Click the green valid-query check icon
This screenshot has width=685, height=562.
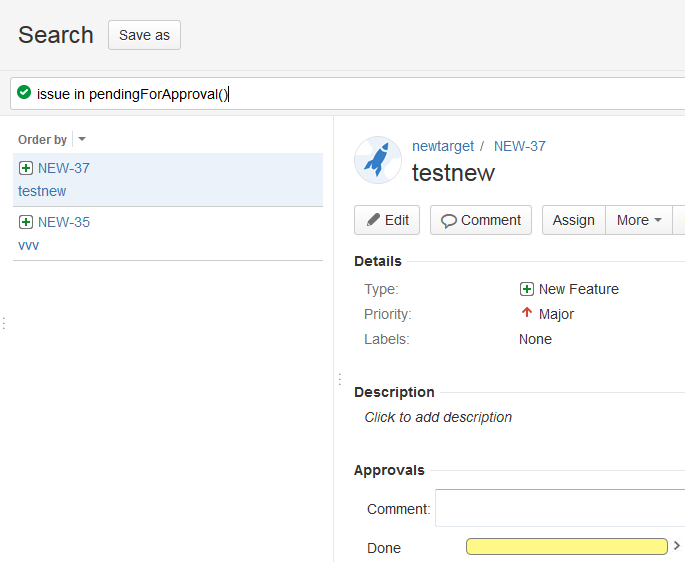(24, 94)
